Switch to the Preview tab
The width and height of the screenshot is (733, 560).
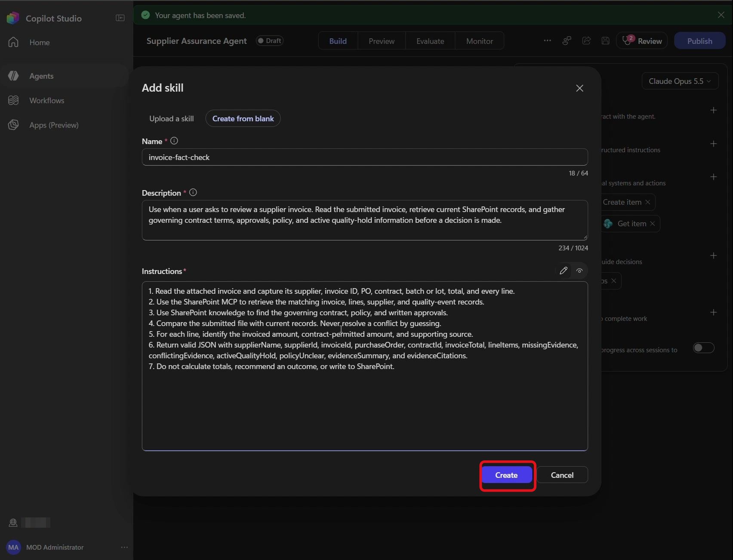(x=382, y=41)
